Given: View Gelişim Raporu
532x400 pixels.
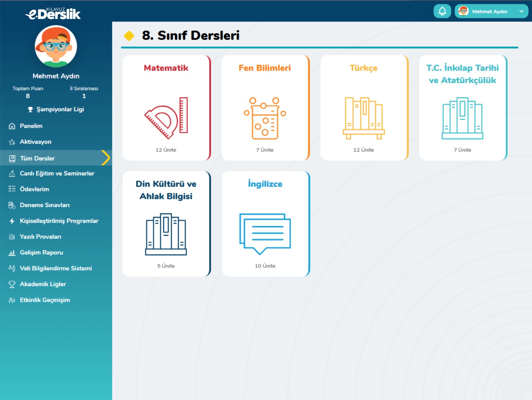Looking at the screenshot, I should pos(41,253).
